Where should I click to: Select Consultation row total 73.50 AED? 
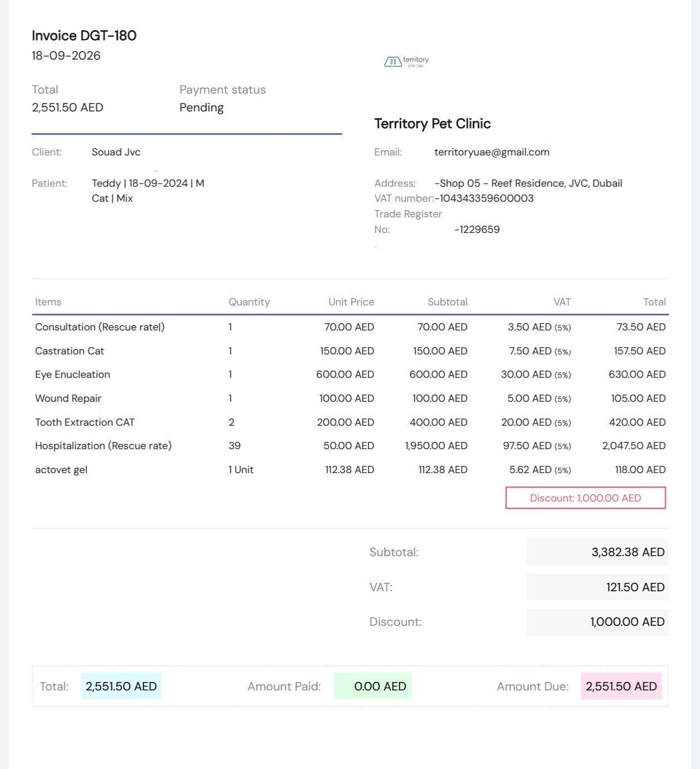(x=641, y=327)
